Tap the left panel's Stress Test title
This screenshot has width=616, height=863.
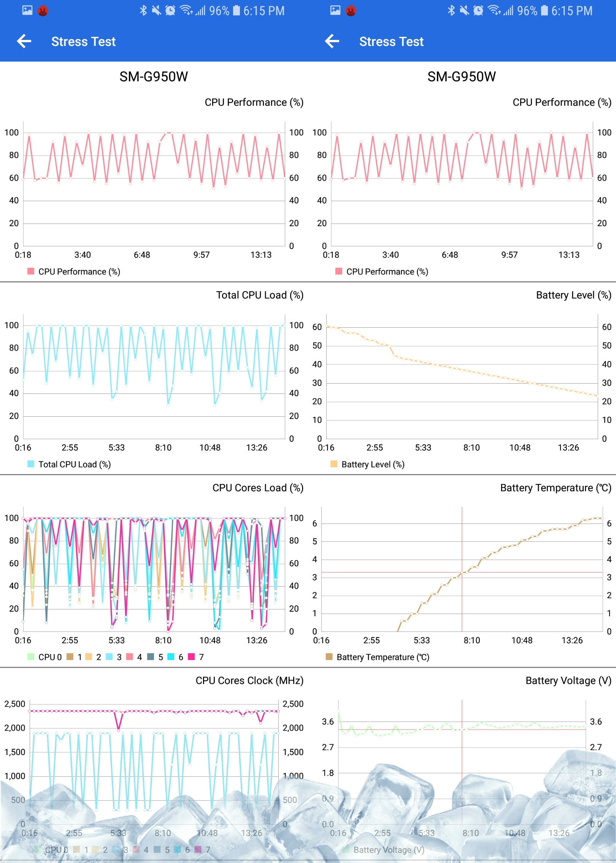tap(83, 41)
